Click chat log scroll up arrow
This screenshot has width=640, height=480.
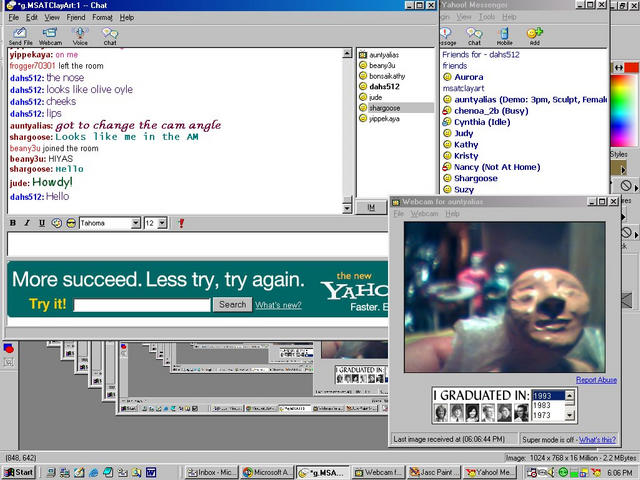click(347, 53)
